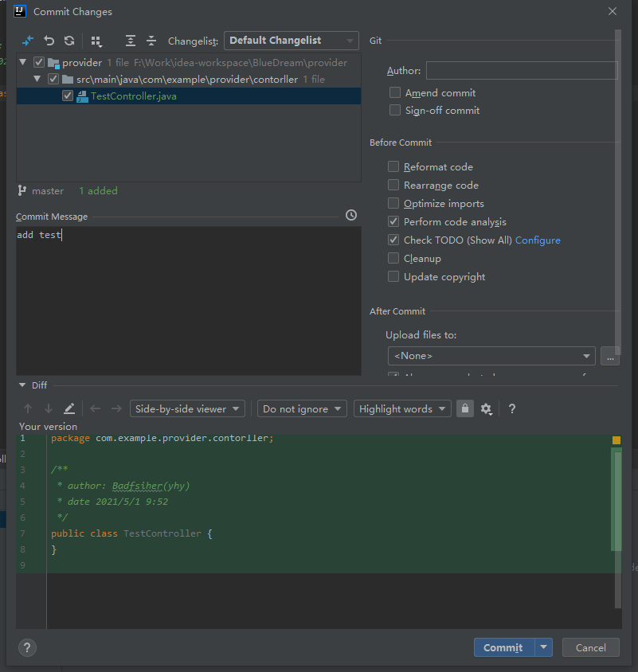Select the TestController.java tree row

pos(189,96)
